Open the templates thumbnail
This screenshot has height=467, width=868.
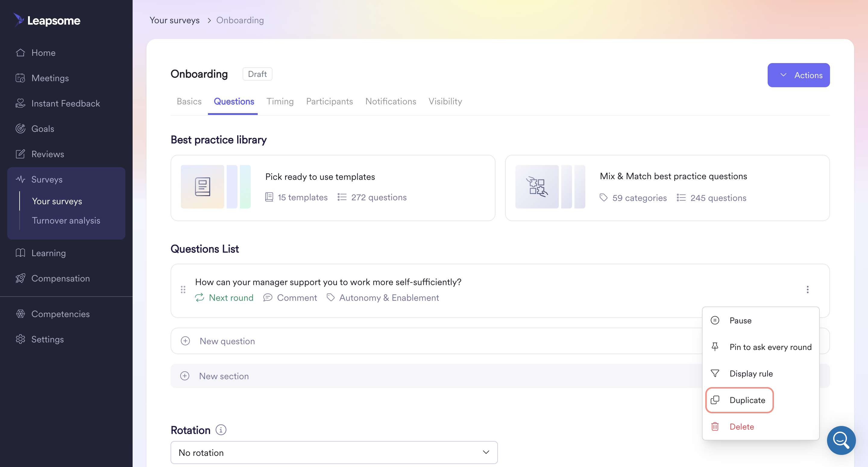(x=216, y=186)
